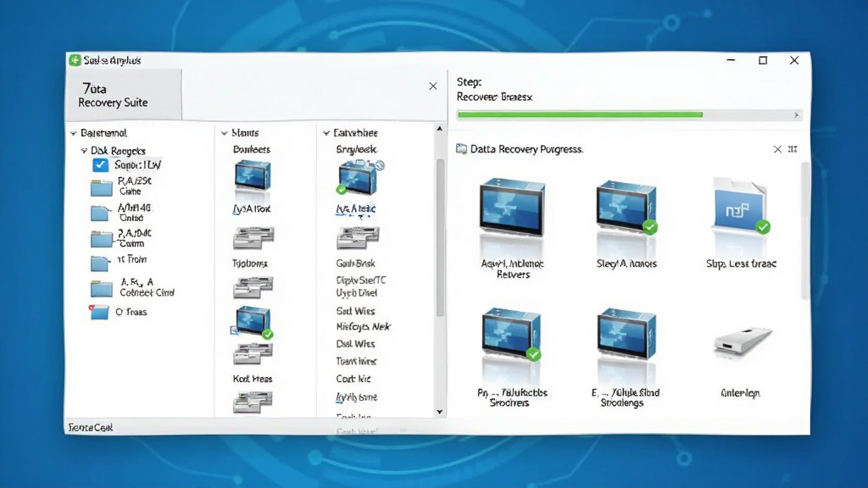This screenshot has height=488, width=868.
Task: Select the drive icon below Kotl Hreas
Action: point(253,402)
